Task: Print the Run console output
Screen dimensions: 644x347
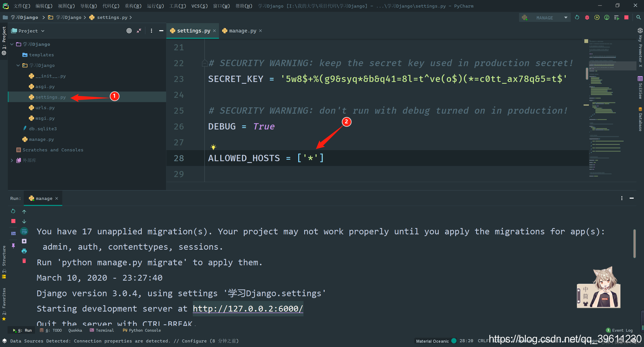Action: coord(24,251)
